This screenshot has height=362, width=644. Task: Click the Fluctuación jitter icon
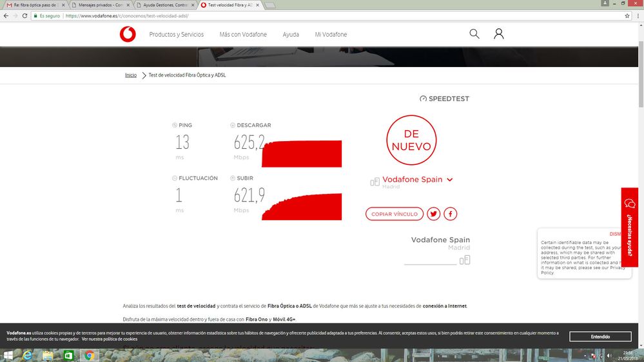[175, 178]
